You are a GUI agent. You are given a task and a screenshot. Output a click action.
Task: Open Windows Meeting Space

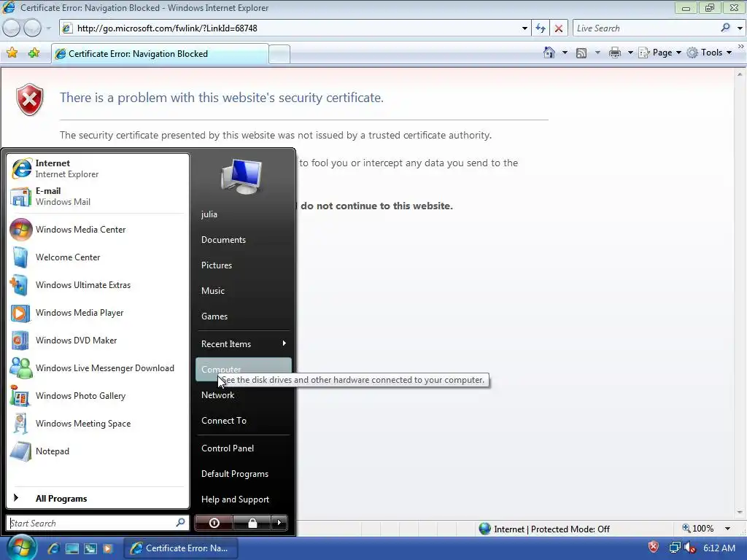(x=98, y=424)
